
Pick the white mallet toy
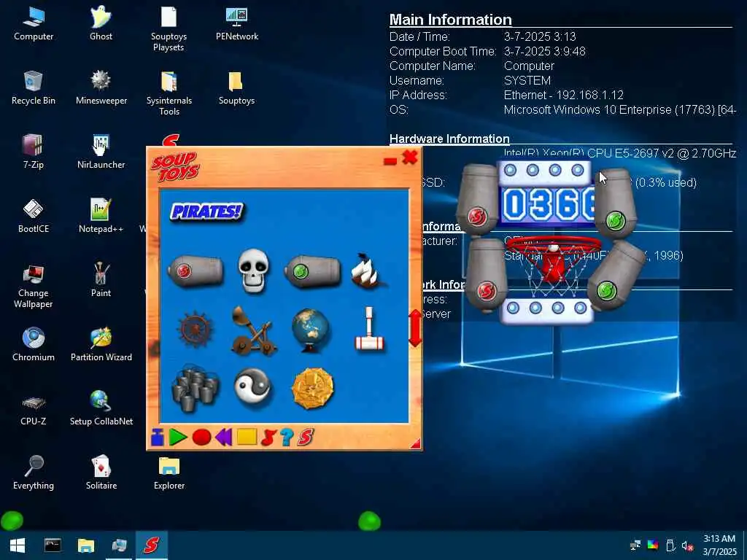tap(369, 329)
